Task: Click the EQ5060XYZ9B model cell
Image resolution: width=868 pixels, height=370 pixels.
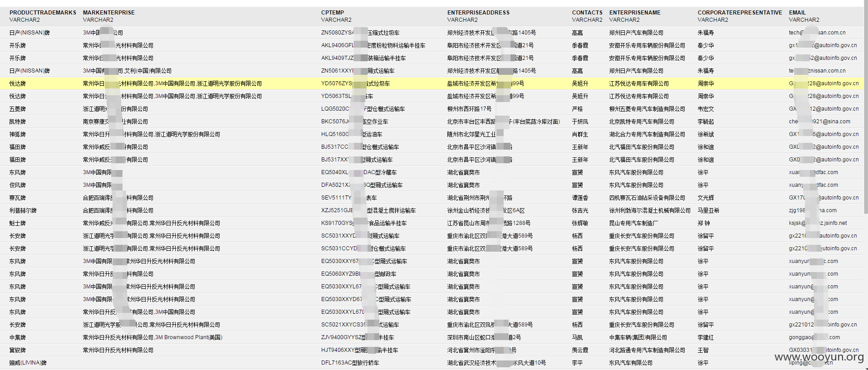Action: pos(358,274)
